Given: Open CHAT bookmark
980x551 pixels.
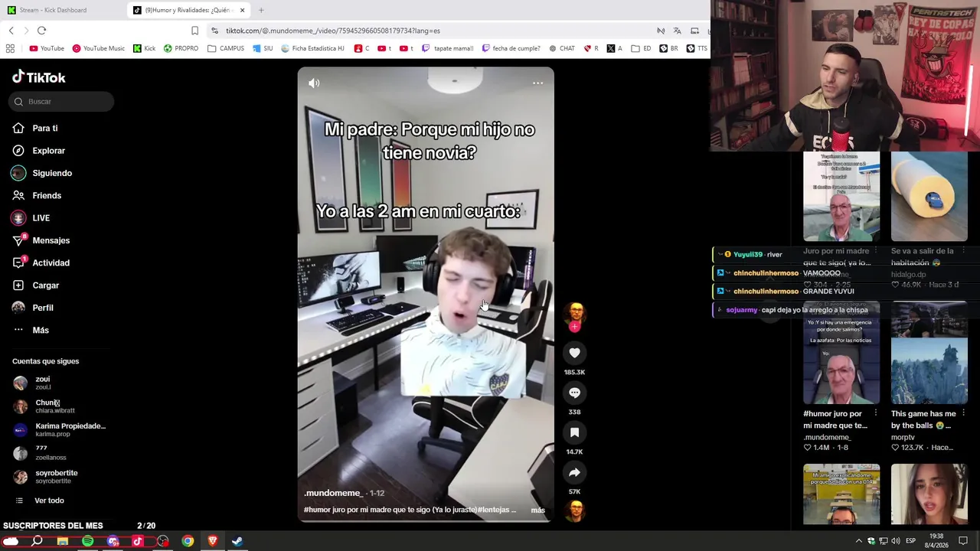Looking at the screenshot, I should pyautogui.click(x=561, y=48).
